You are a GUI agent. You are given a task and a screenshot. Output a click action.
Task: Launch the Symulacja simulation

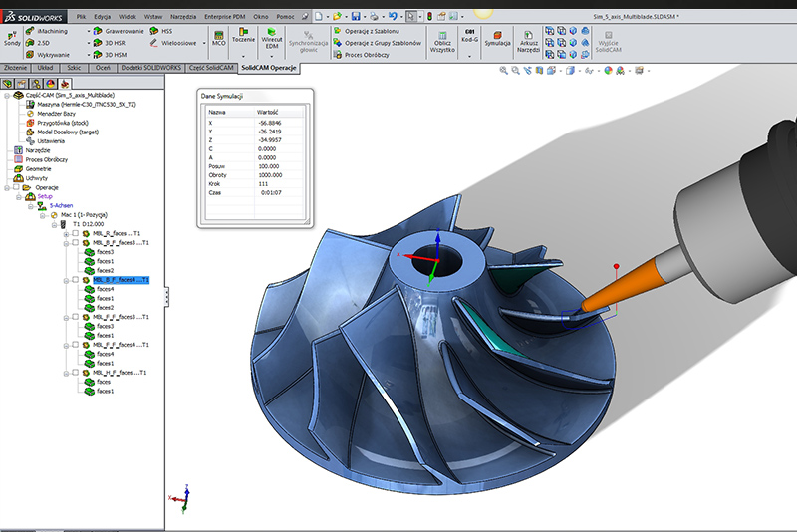point(497,39)
